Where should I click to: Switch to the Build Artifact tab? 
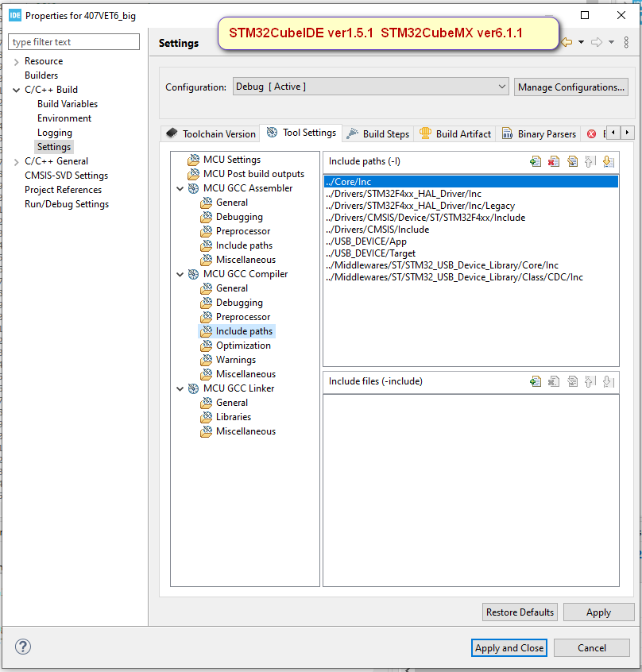(x=455, y=134)
